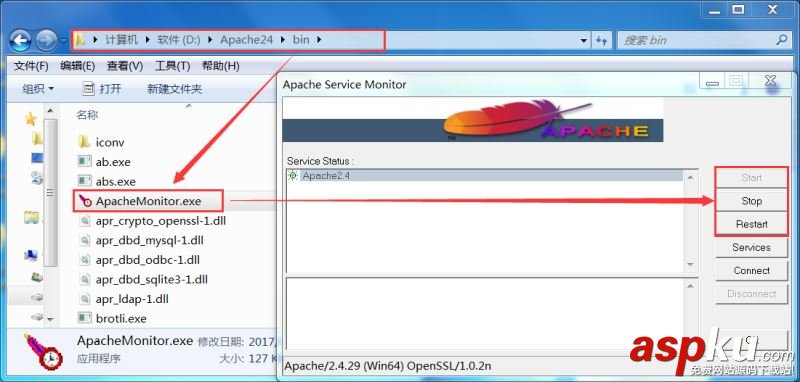Viewport: 800px width, 382px height.
Task: Click the Favorites star in the navigation pane
Action: pos(31,119)
